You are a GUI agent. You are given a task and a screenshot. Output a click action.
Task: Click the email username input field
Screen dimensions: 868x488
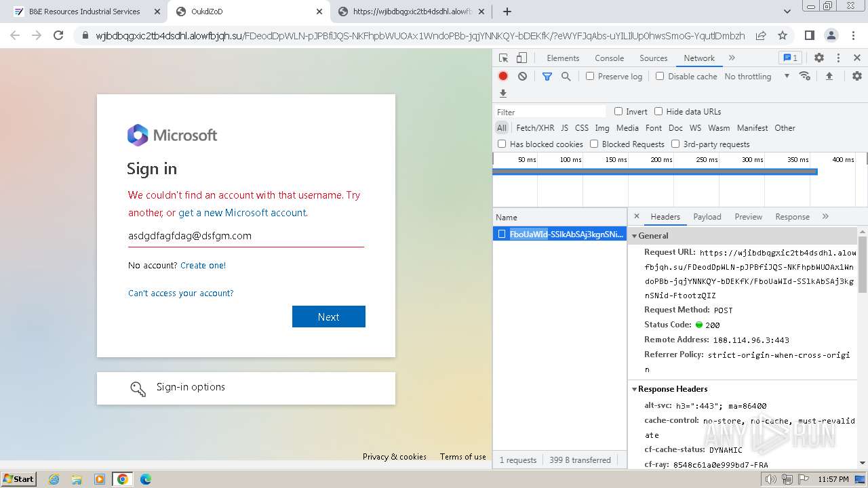click(246, 236)
